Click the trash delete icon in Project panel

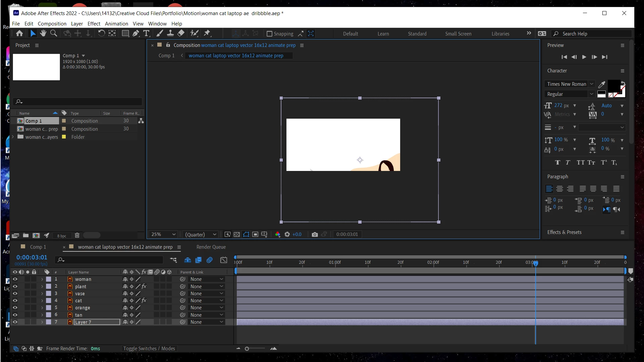click(x=77, y=235)
